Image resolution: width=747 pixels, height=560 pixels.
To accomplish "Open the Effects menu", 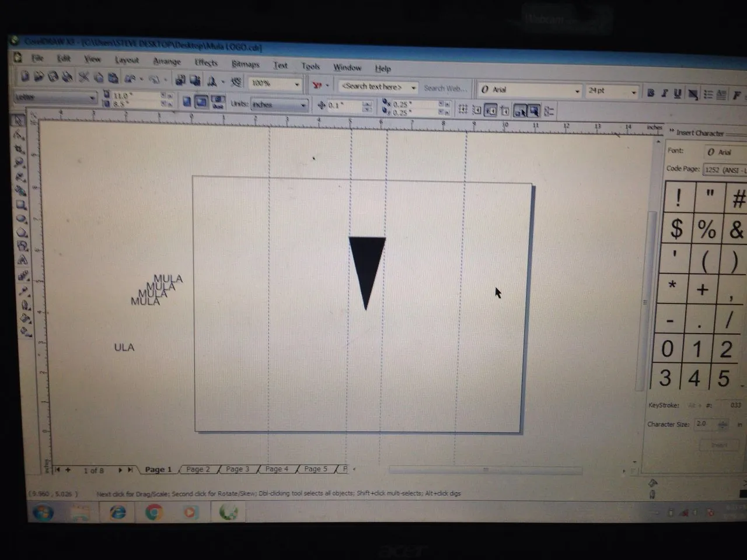I will (x=206, y=62).
